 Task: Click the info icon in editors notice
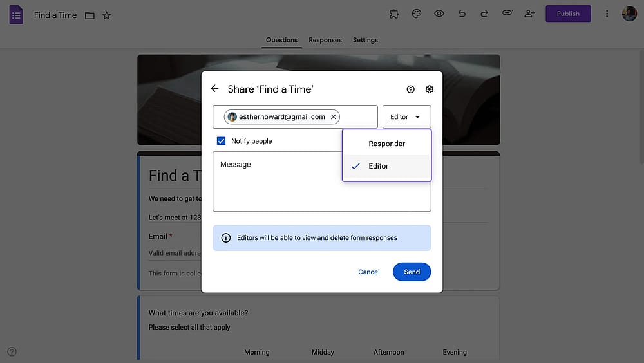(226, 237)
